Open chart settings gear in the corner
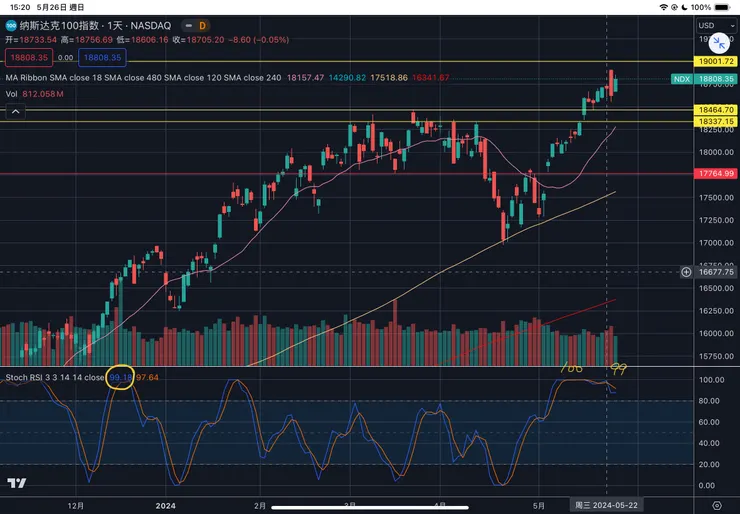This screenshot has height=514, width=740. (x=716, y=505)
